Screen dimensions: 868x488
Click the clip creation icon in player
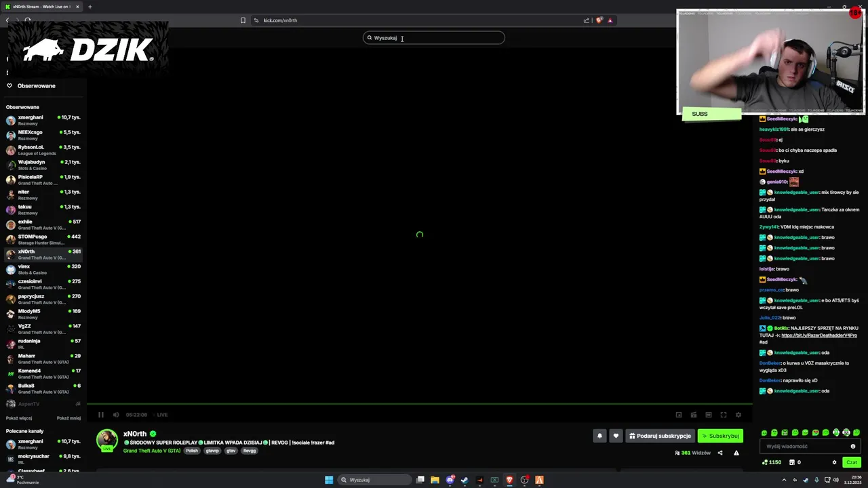pyautogui.click(x=694, y=415)
